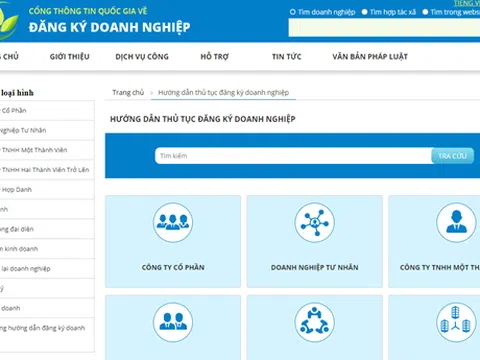Open the Văn bản pháp luật menu
This screenshot has width=480, height=360.
tap(370, 57)
